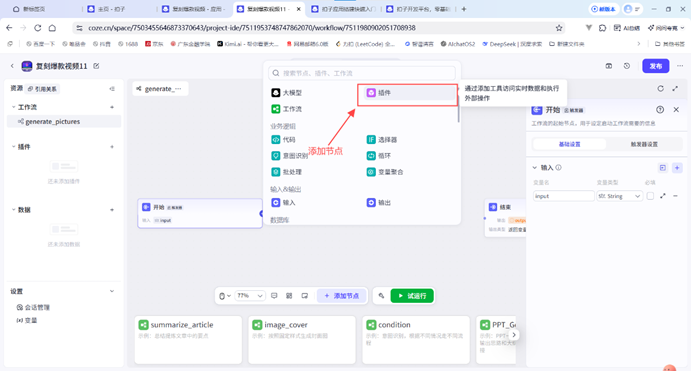691x371 pixels.
Task: Collapse the 数据 resource section
Action: click(13, 210)
